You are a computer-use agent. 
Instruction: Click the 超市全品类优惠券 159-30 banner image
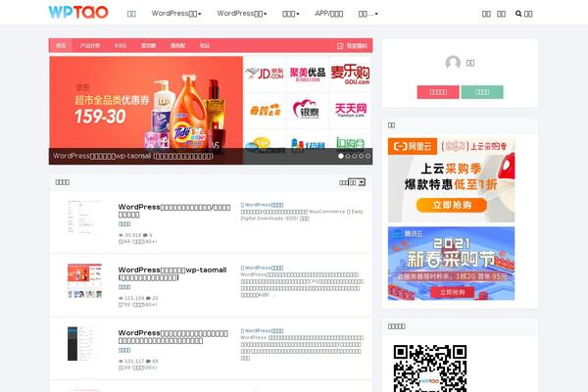click(146, 102)
